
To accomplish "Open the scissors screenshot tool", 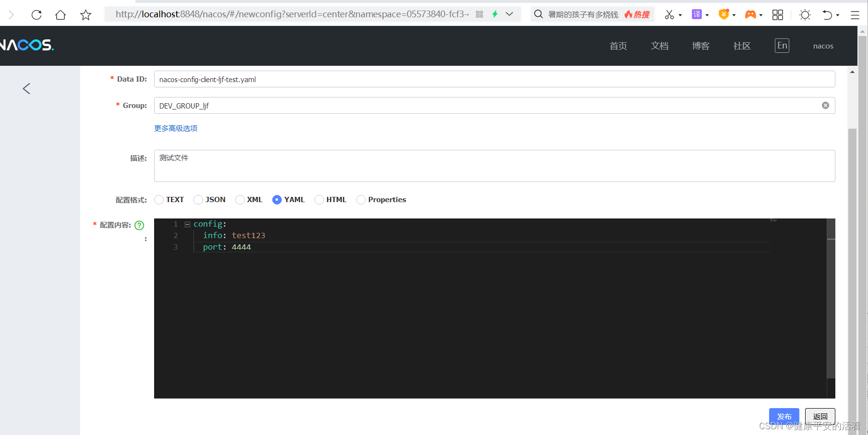I will click(669, 14).
